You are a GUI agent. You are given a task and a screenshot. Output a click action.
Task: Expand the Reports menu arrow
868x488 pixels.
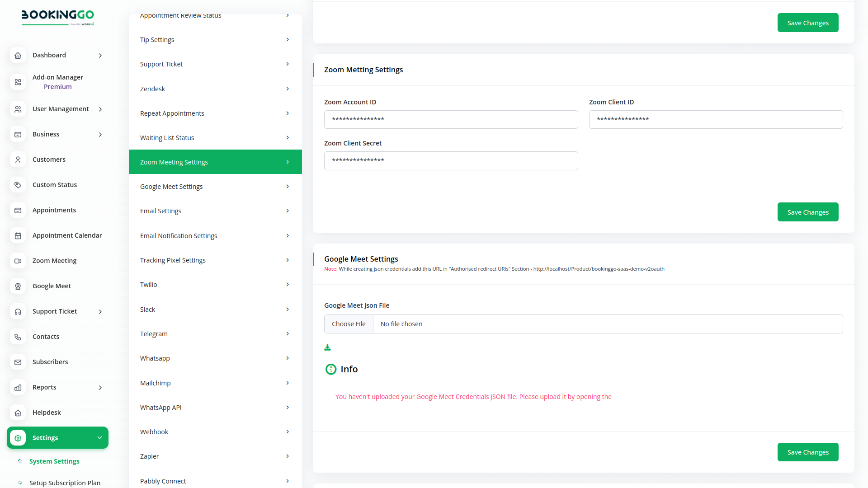(100, 388)
